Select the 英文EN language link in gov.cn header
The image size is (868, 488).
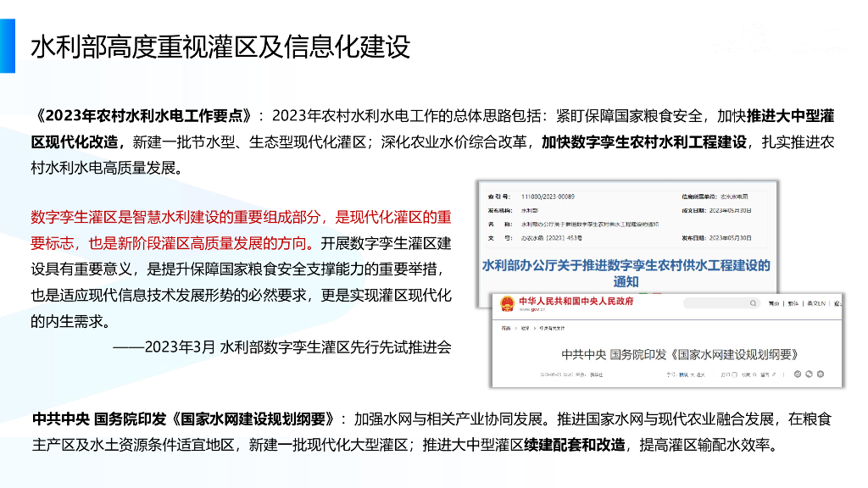[x=816, y=304]
